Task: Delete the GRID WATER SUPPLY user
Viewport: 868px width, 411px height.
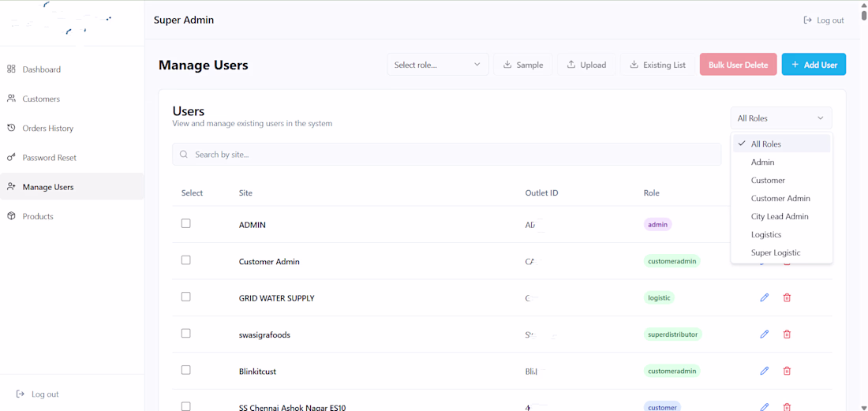Action: [x=787, y=297]
